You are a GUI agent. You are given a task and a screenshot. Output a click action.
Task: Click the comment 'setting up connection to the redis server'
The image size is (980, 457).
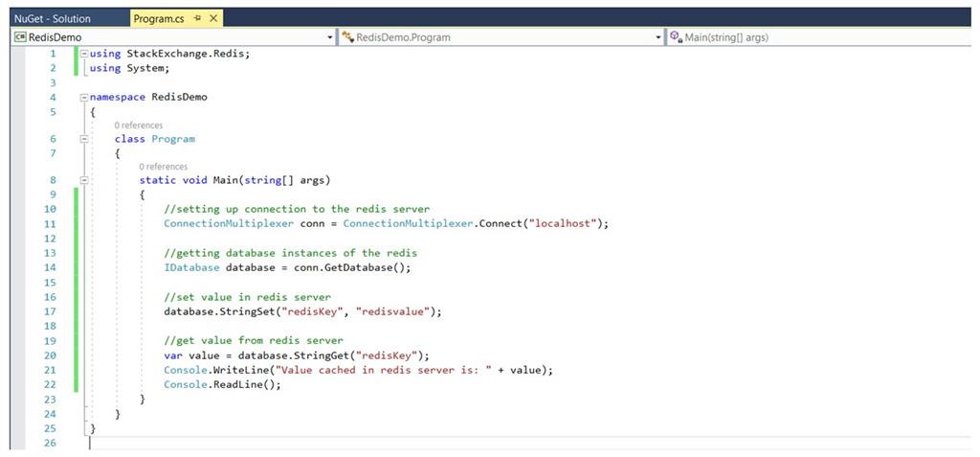point(297,209)
